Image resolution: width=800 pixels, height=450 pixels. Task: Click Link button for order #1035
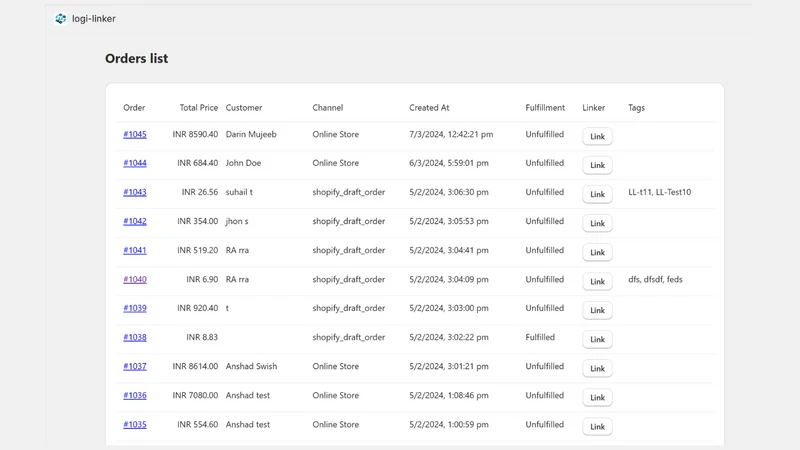coord(597,427)
